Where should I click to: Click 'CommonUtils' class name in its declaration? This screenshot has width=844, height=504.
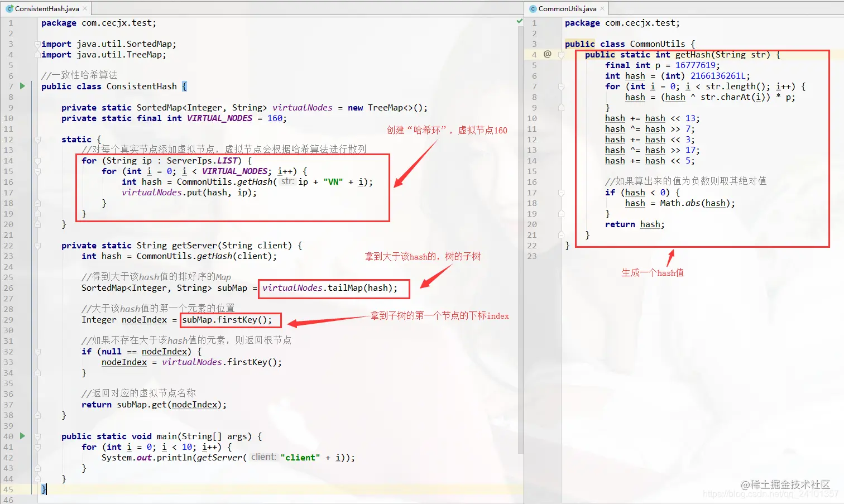pos(658,44)
